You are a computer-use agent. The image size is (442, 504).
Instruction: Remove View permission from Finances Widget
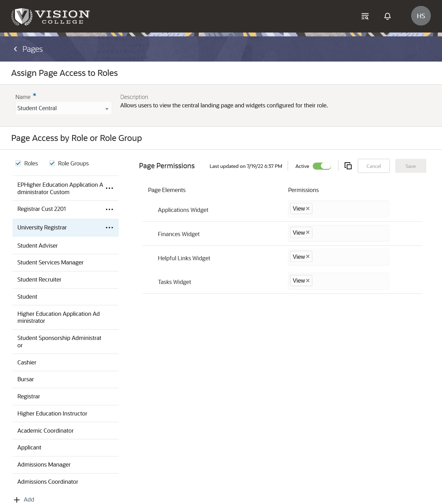point(308,233)
